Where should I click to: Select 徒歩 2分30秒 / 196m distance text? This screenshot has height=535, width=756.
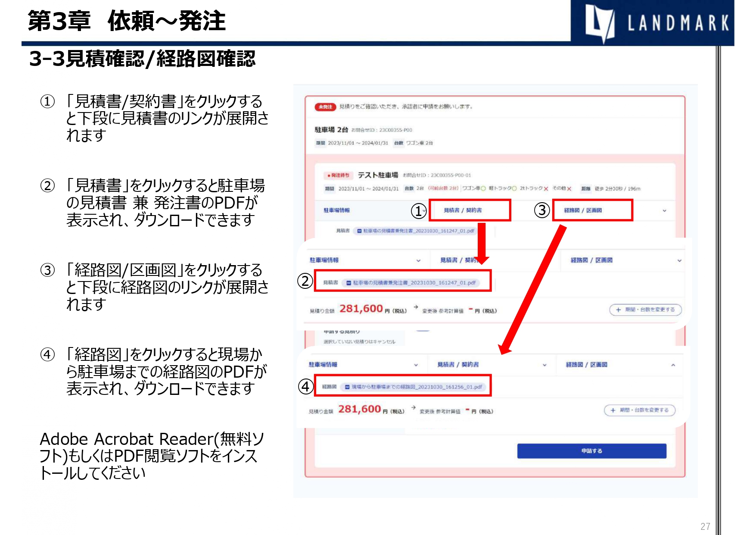click(618, 188)
